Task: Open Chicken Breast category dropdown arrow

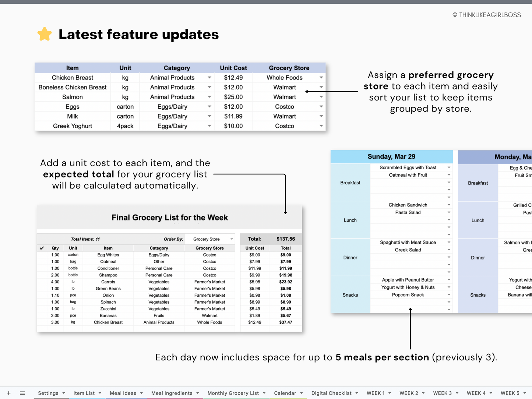Action: (x=209, y=78)
